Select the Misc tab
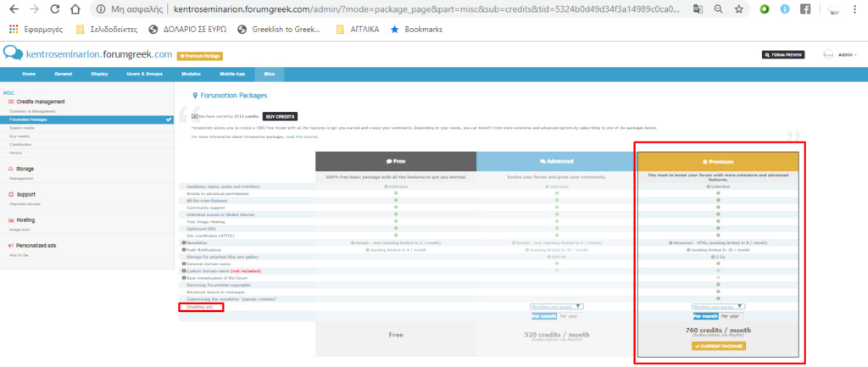Image resolution: width=868 pixels, height=367 pixels. 269,75
